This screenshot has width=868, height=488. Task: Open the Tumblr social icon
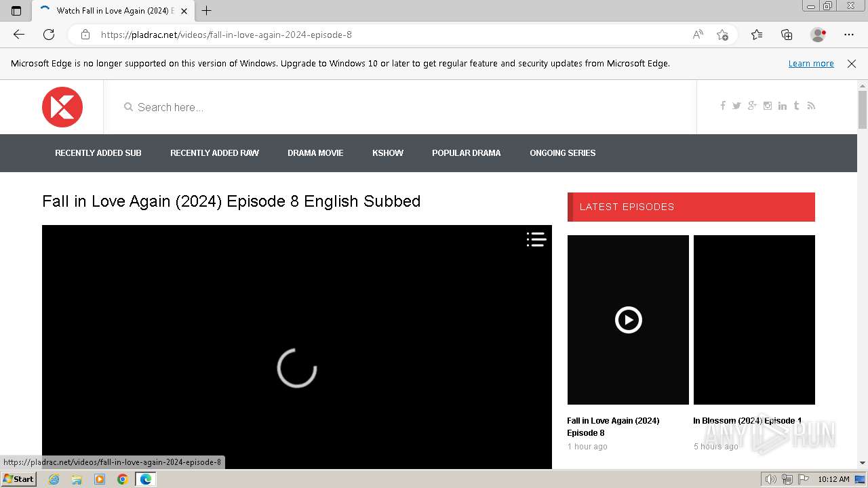[x=796, y=106]
